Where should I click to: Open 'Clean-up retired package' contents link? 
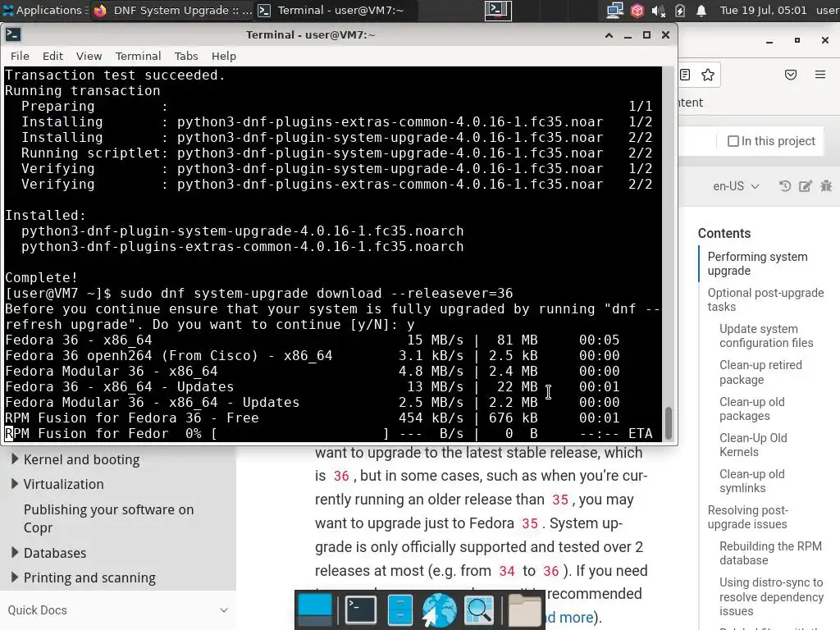pos(760,372)
